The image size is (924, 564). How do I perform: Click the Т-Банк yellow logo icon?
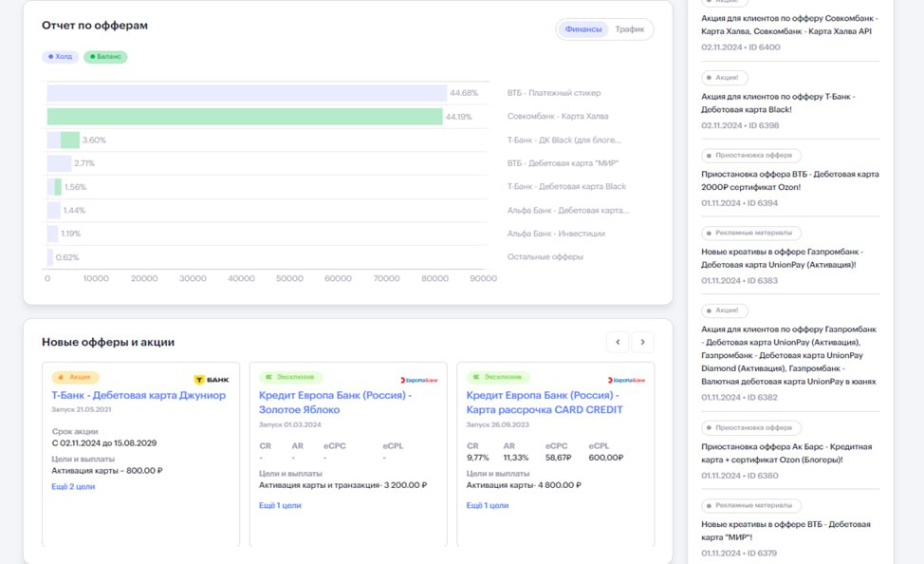click(199, 380)
